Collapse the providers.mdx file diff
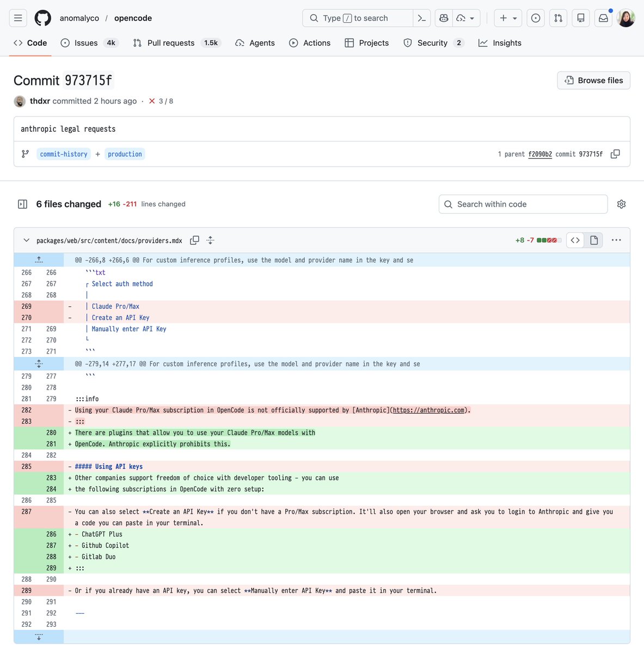 26,240
